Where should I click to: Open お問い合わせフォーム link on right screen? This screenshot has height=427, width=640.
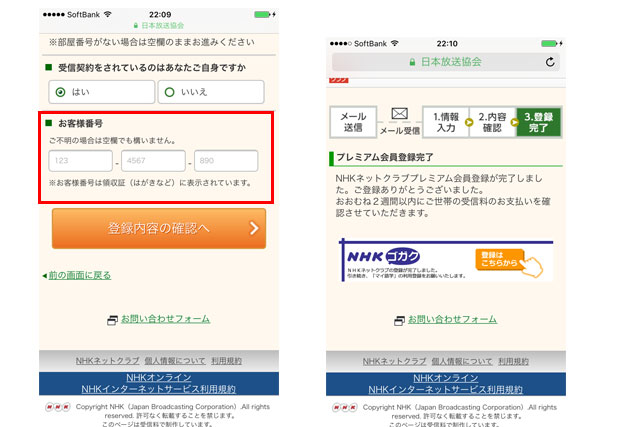pos(452,319)
